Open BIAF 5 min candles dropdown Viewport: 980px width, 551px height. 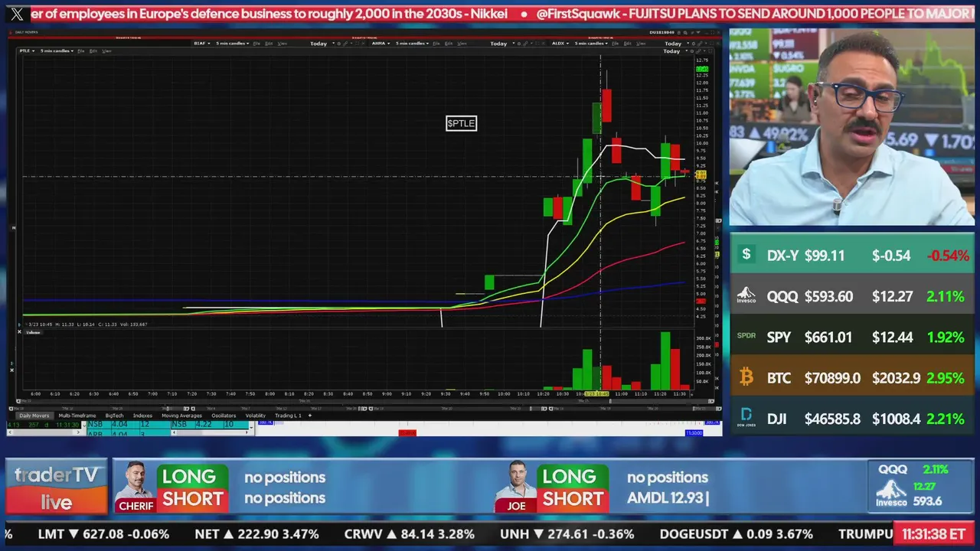tap(233, 44)
